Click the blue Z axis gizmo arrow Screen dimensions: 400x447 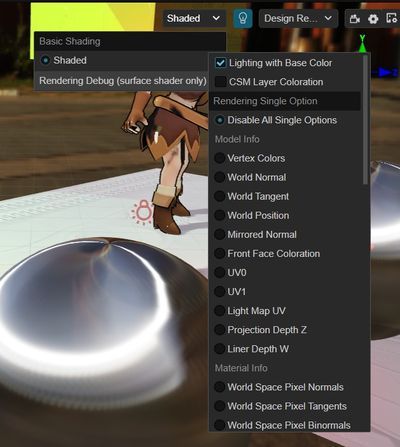386,72
